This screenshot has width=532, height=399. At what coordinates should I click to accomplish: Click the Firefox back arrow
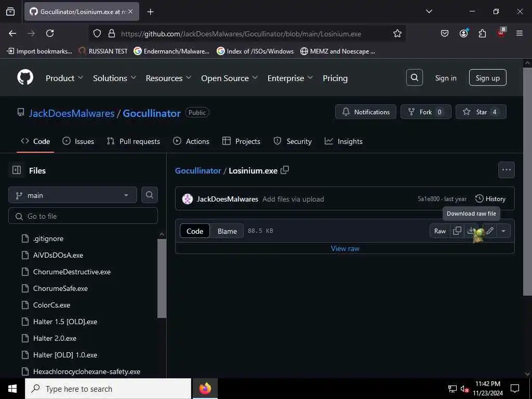(12, 33)
